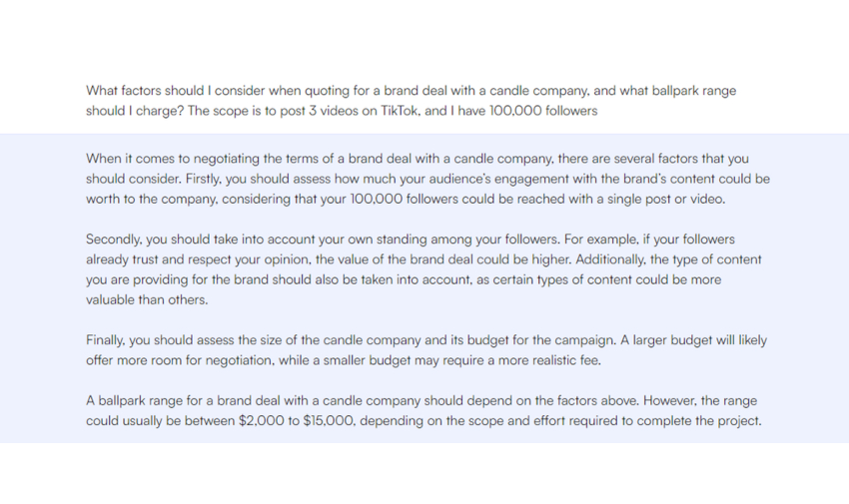
Task: Click the "$15,000" figure in the answer
Action: tap(329, 420)
